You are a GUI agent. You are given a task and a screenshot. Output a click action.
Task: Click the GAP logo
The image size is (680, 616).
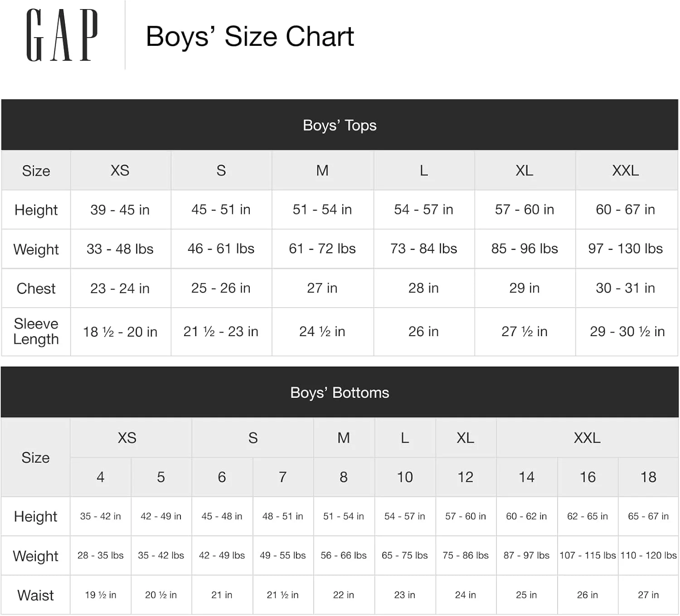tap(62, 35)
